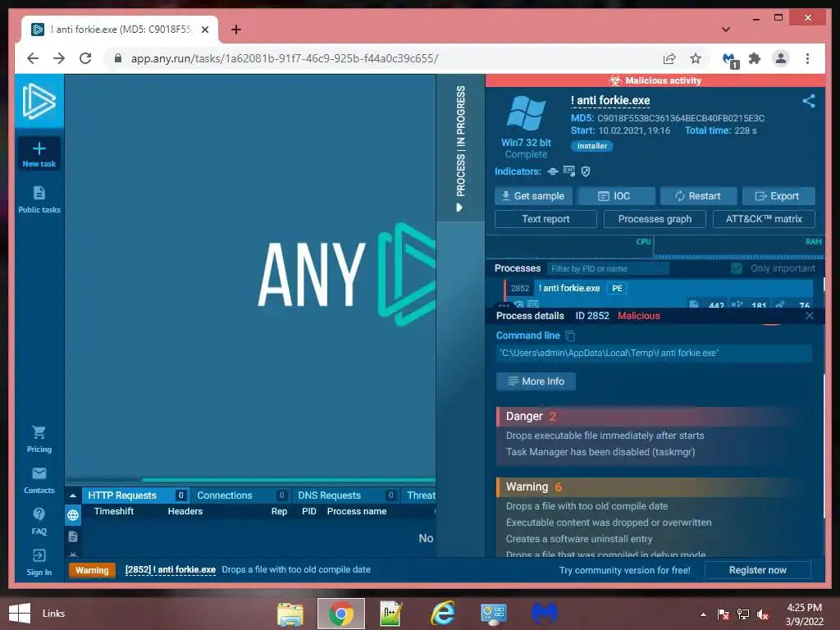The image size is (840, 630).
Task: Expand the Process in progress side panel
Action: coord(460,148)
